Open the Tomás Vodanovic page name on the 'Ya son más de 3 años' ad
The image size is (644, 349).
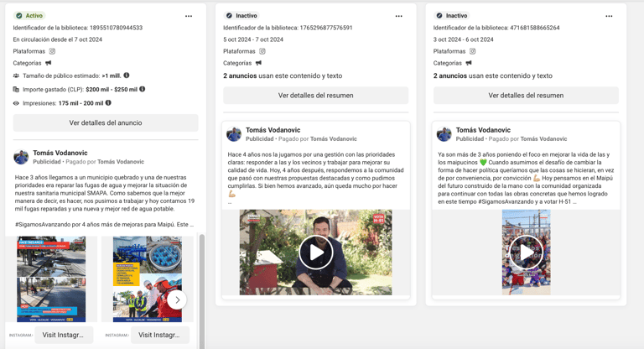click(x=483, y=130)
